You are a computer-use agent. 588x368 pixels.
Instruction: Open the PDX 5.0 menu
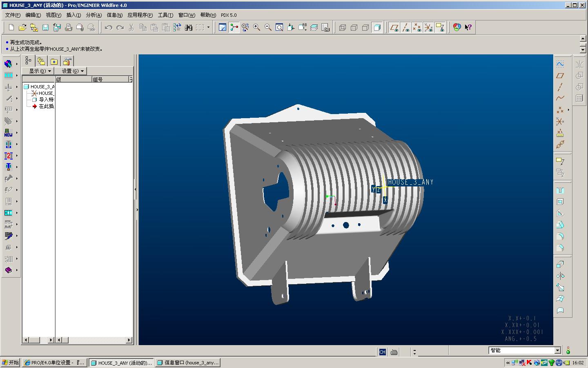(x=229, y=15)
